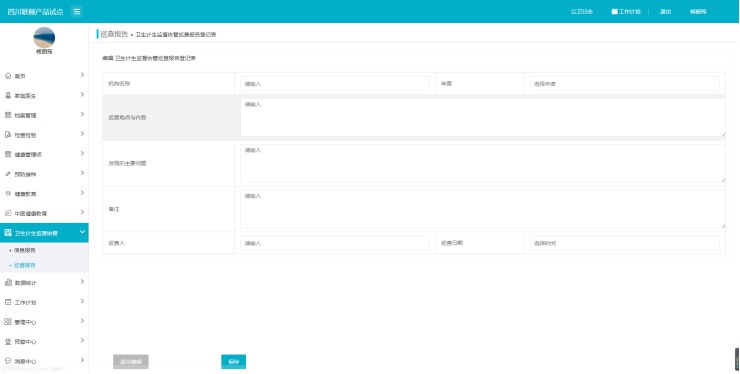Expand the 检查检验 menu chevron
This screenshot has width=740, height=374.
coord(82,134)
